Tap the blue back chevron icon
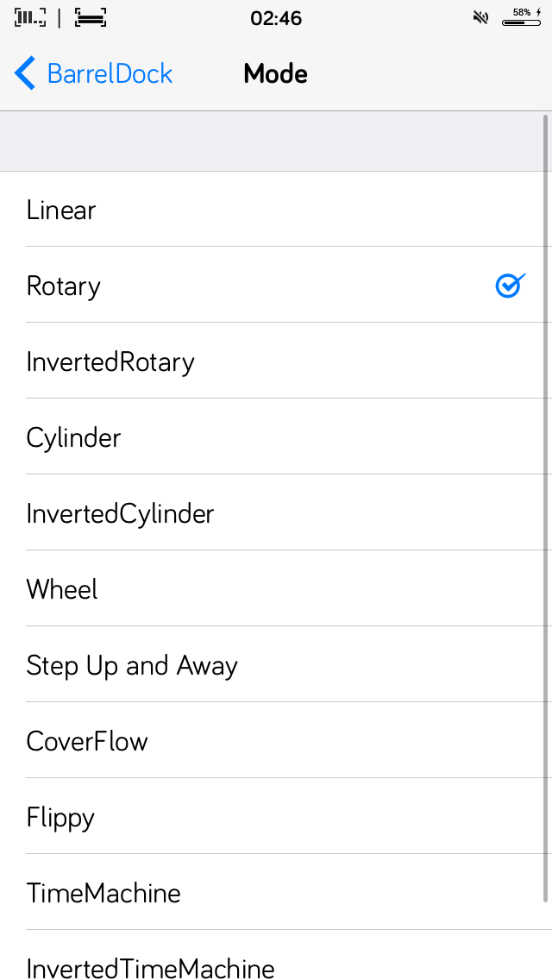This screenshot has width=552, height=980. click(25, 73)
